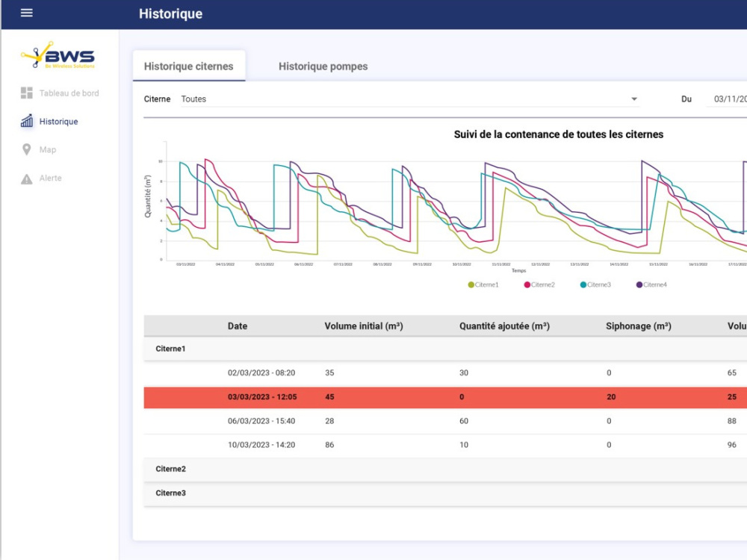Sort by Quantité ajoutée (m³) header
Screen dimensions: 747x560
pyautogui.click(x=504, y=326)
